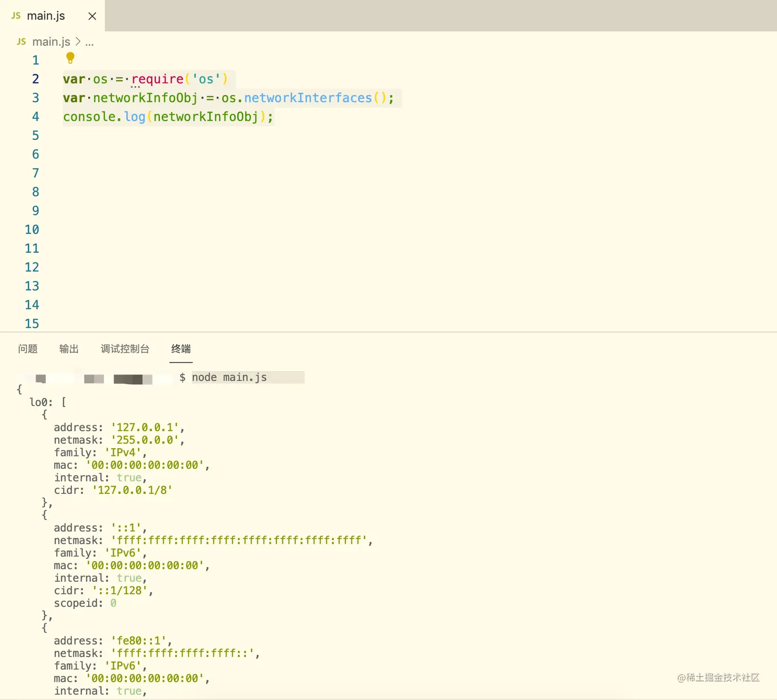Open the 输出 panel tab
777x700 pixels.
(x=69, y=349)
